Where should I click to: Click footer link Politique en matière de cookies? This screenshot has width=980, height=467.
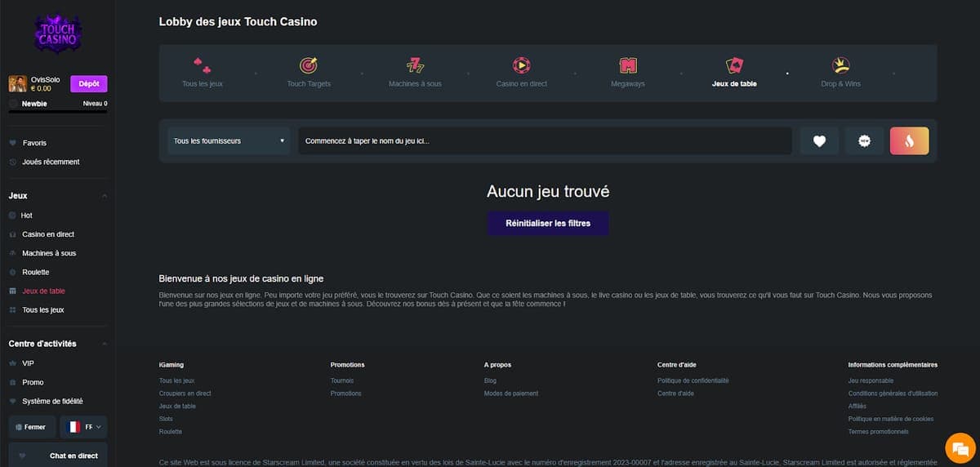[x=890, y=419]
